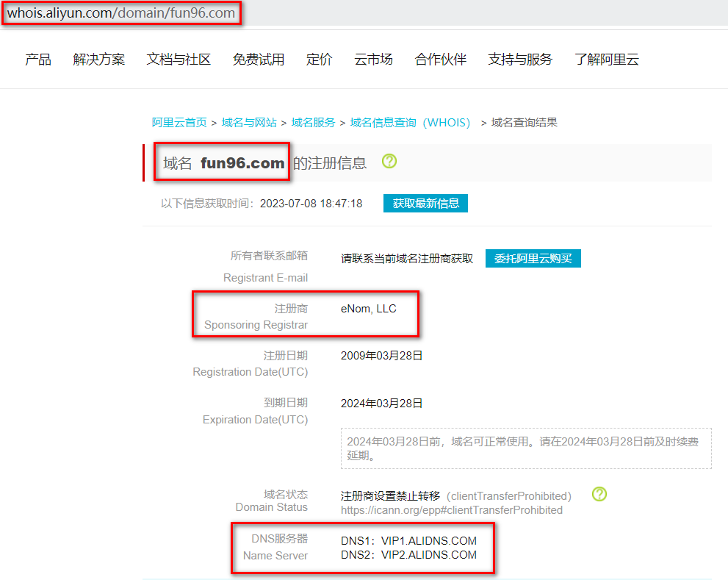This screenshot has width=728, height=580.
Task: Click the 请联系当前域名注册商获取 text
Action: [407, 259]
